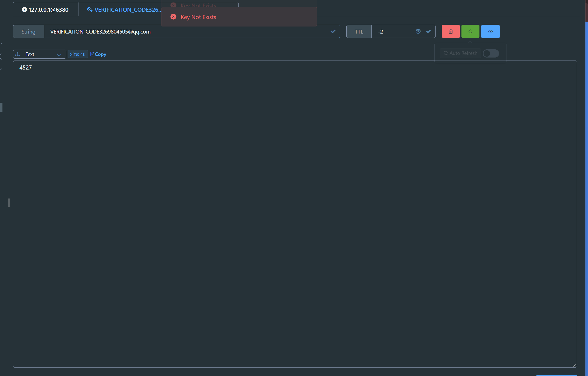
Task: Open the blue command dump code button
Action: coord(490,31)
